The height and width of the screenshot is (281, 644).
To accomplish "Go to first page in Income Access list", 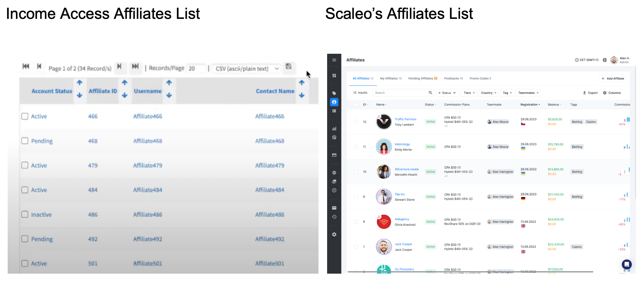I will (26, 66).
